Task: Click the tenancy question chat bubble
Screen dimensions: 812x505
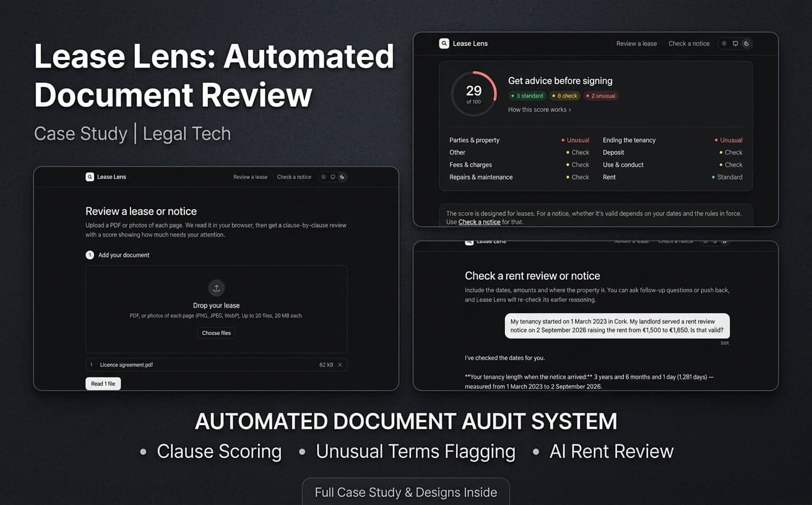Action: click(617, 326)
